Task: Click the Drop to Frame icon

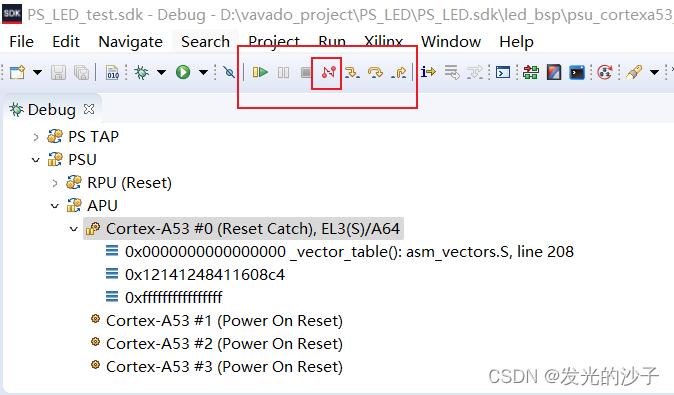Action: [452, 72]
